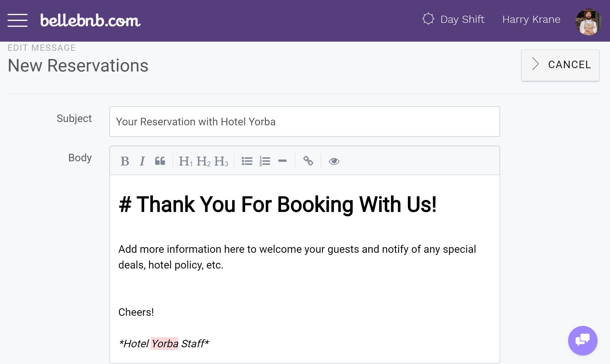The width and height of the screenshot is (610, 364).
Task: Insert a link with the chain icon
Action: point(308,161)
